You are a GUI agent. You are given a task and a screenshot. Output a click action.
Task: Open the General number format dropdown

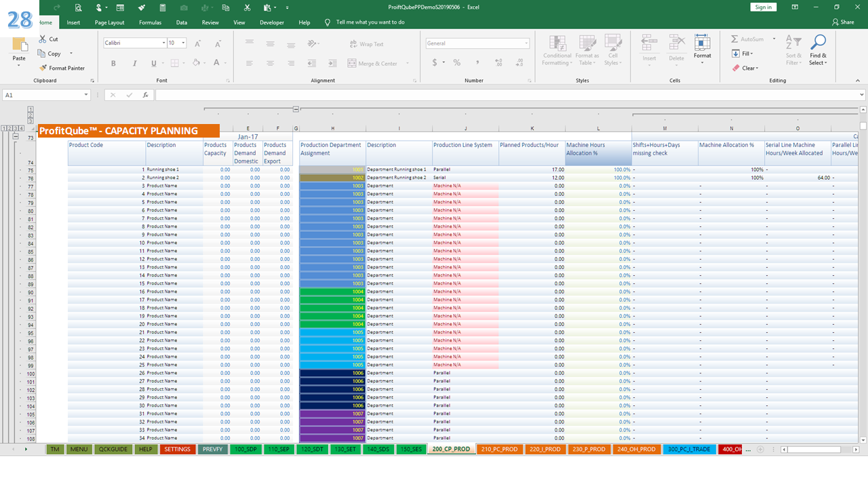[526, 43]
